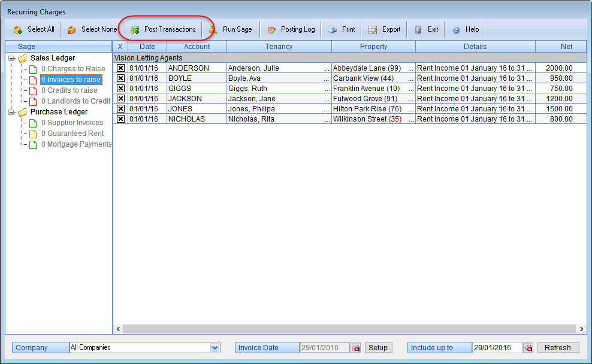The width and height of the screenshot is (592, 364).
Task: Click the Sales Ledger folder icon
Action: (23, 59)
